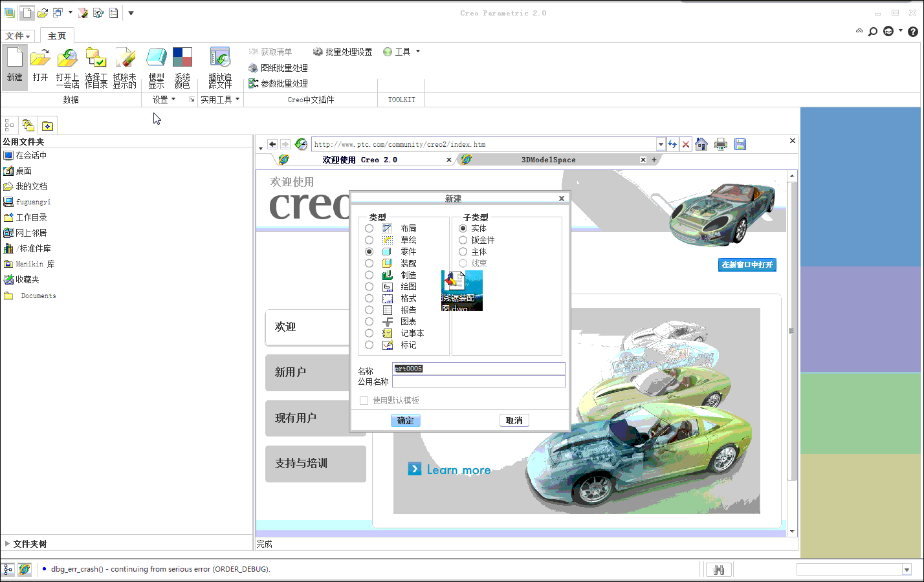The image size is (924, 582).
Task: Click 确定 to confirm new file
Action: [x=406, y=420]
